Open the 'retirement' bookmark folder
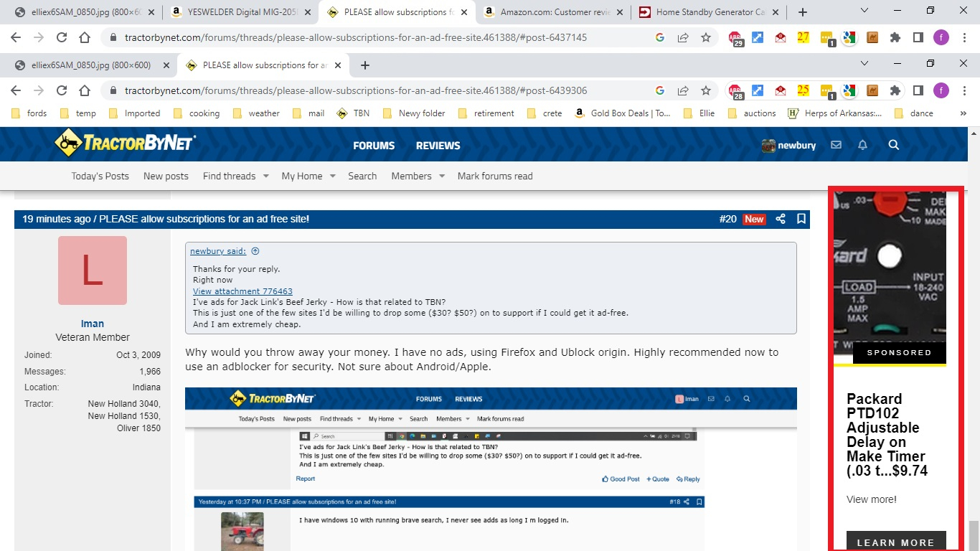 (486, 113)
